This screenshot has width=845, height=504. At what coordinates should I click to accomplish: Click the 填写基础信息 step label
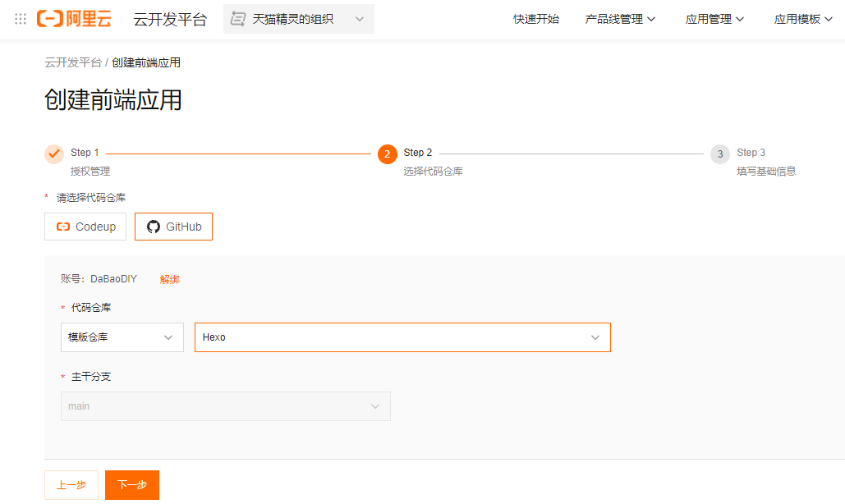click(766, 172)
